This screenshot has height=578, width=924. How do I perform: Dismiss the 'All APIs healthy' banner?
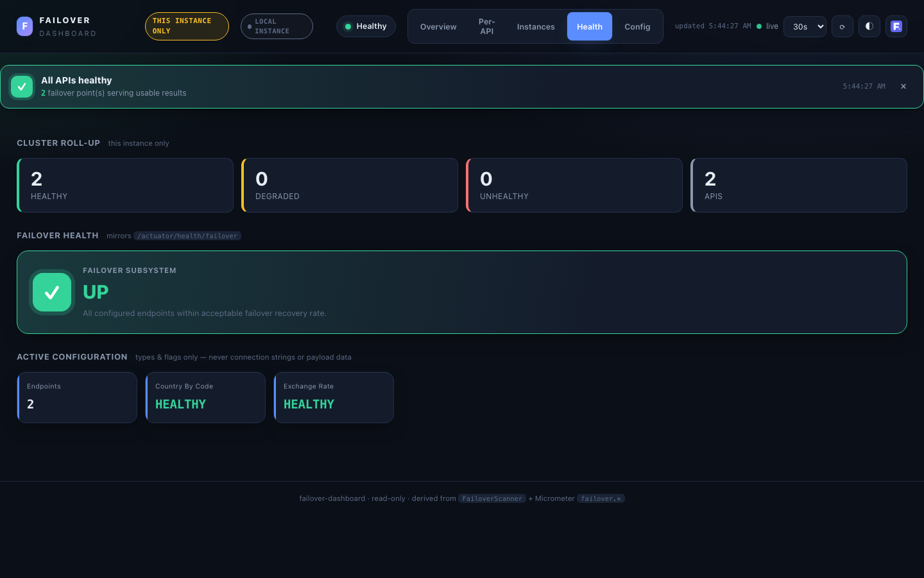903,86
